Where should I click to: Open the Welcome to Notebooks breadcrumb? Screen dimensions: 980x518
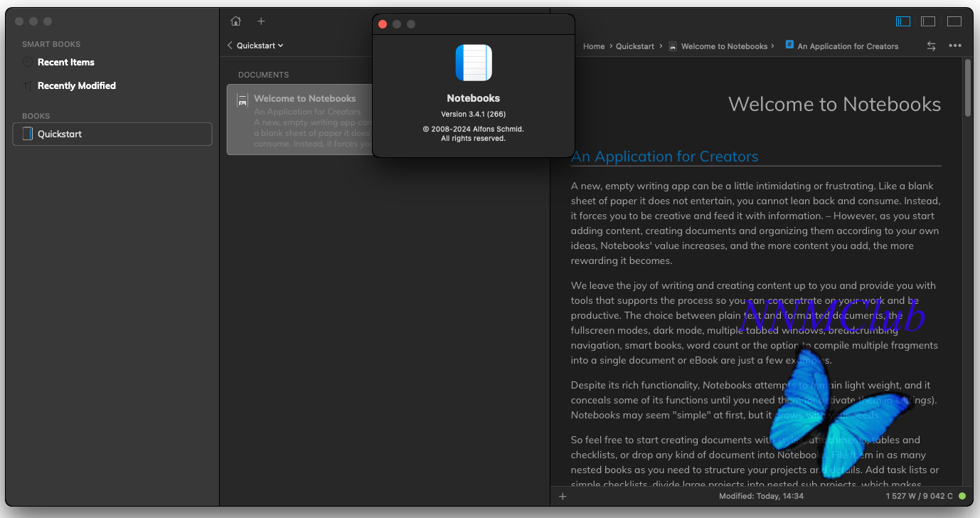coord(723,46)
